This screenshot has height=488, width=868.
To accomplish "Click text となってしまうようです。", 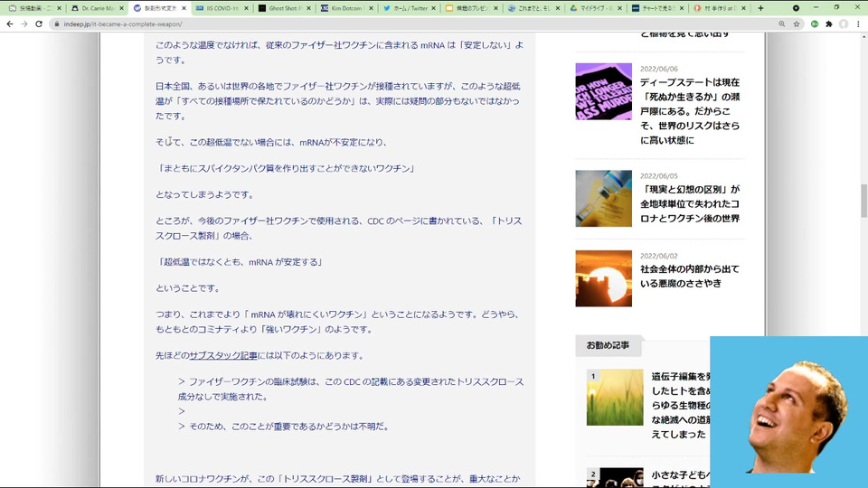I will 205,195.
